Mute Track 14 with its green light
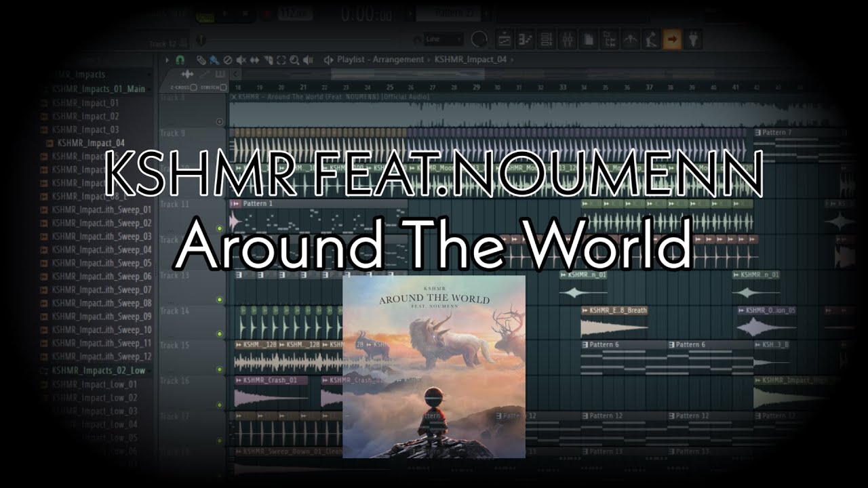The image size is (868, 488). 219,334
